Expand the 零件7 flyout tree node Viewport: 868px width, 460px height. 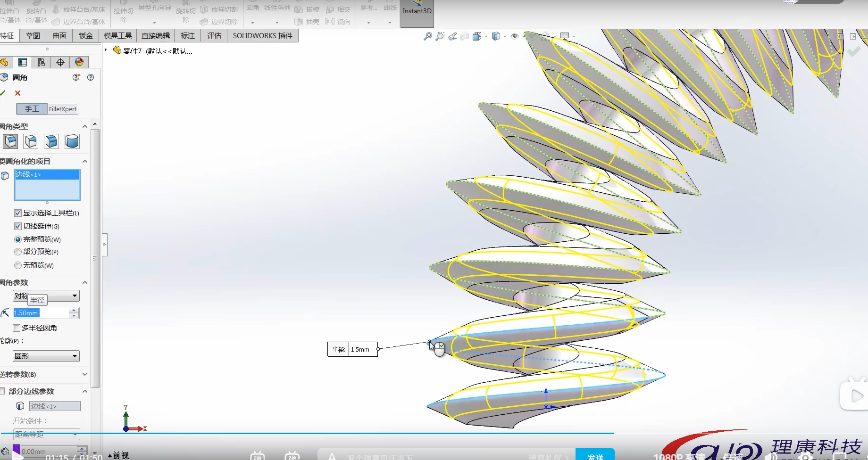tap(106, 50)
